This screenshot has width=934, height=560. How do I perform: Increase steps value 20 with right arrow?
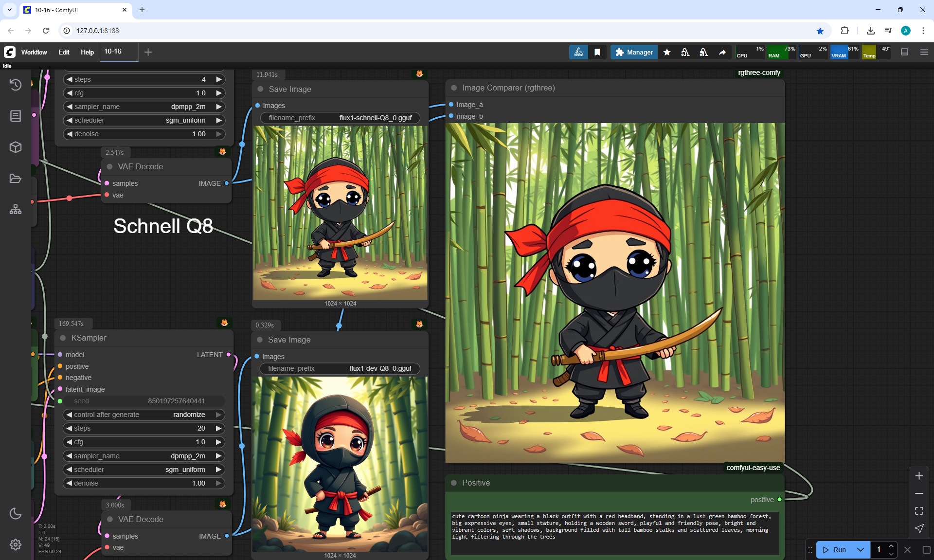219,428
